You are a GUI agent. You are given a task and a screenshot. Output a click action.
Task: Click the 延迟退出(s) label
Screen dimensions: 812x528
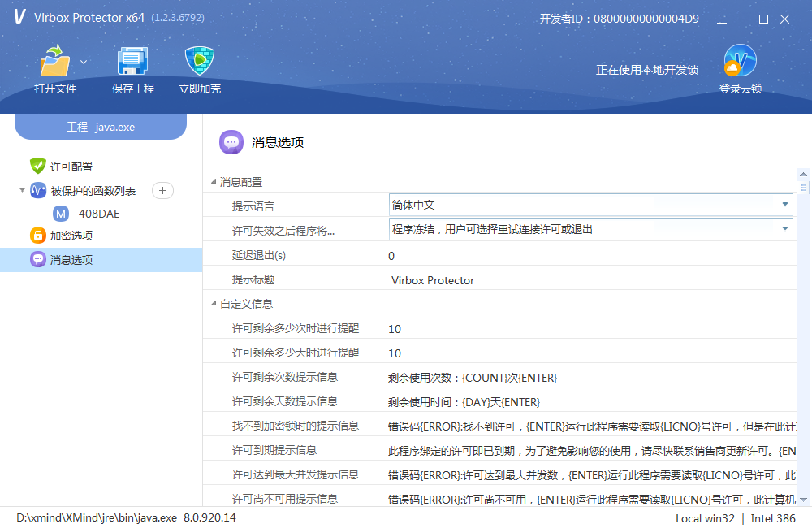(x=259, y=255)
